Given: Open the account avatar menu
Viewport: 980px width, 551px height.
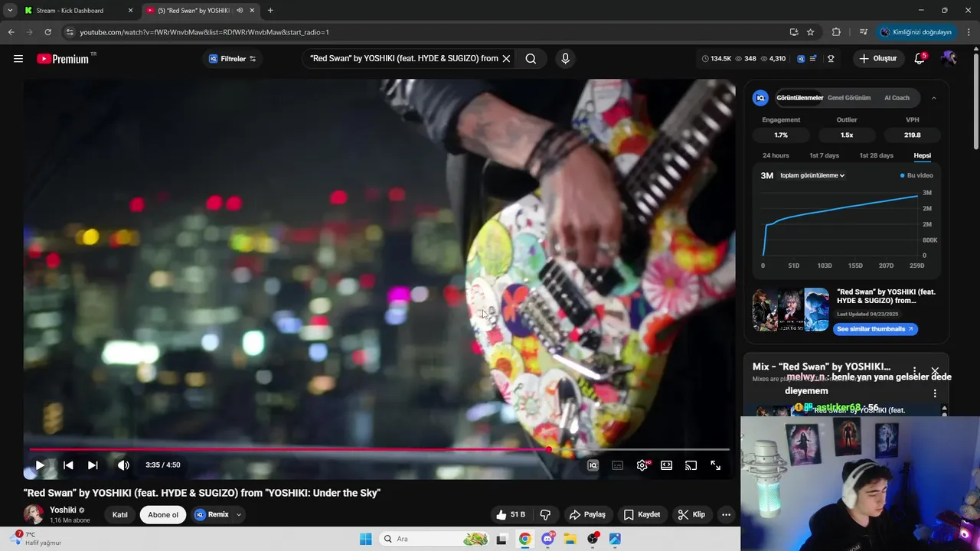Looking at the screenshot, I should [x=949, y=59].
